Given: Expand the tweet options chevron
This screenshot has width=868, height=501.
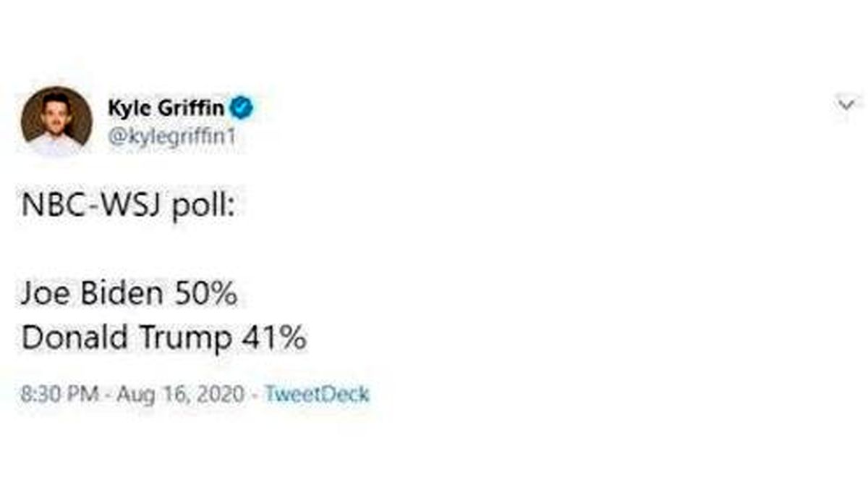Looking at the screenshot, I should coord(845,105).
